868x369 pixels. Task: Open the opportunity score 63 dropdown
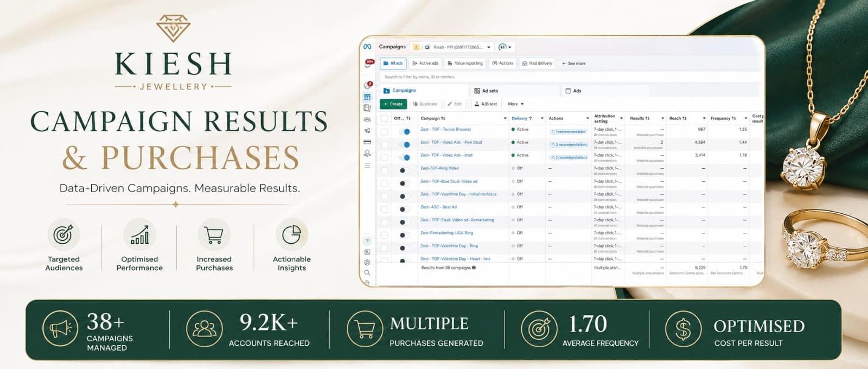pos(505,47)
